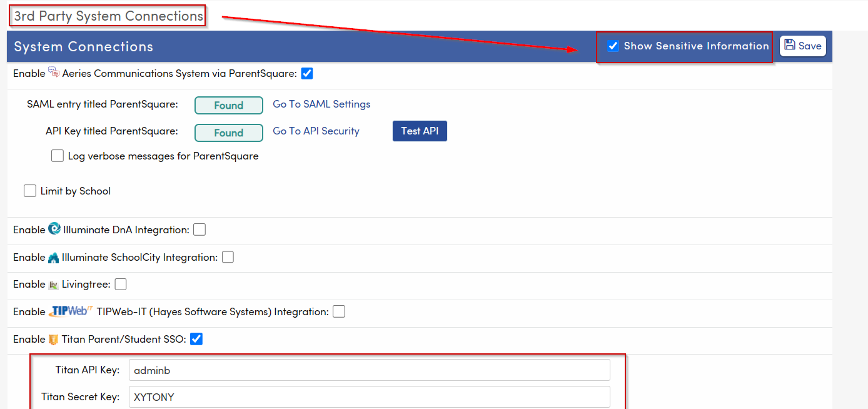Click the Illuminate SchoolCity building icon
This screenshot has height=409, width=868.
pyautogui.click(x=54, y=257)
